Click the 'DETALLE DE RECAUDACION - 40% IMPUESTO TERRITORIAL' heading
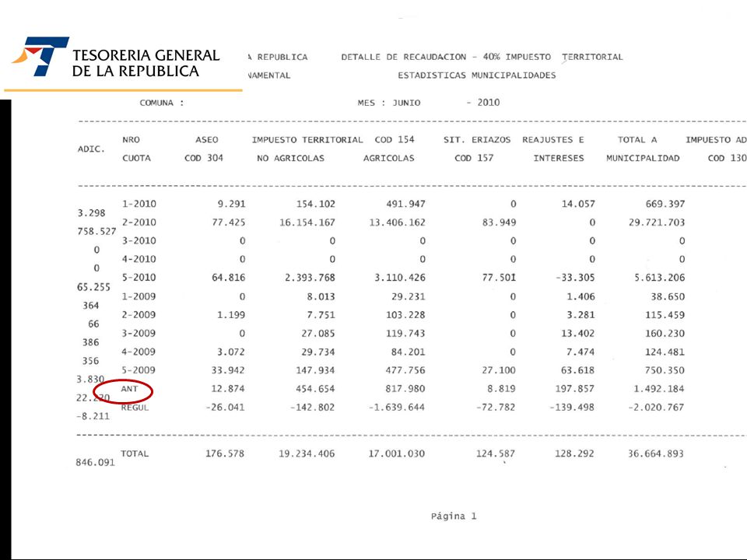 click(482, 57)
